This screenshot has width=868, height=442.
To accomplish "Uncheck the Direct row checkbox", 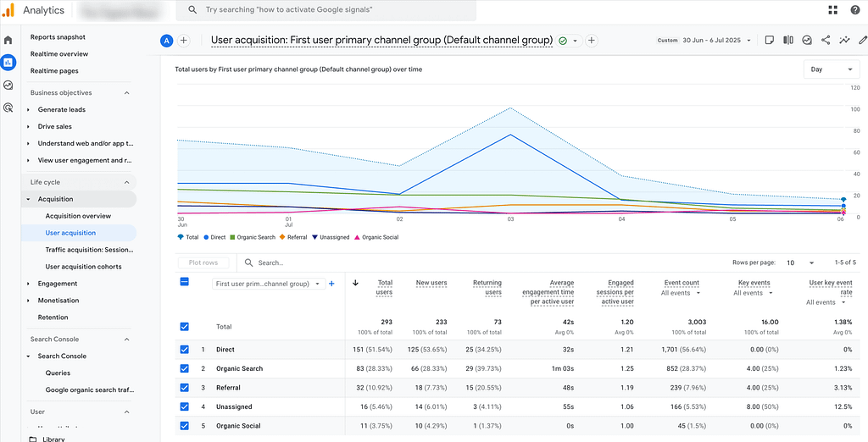I will tap(185, 349).
